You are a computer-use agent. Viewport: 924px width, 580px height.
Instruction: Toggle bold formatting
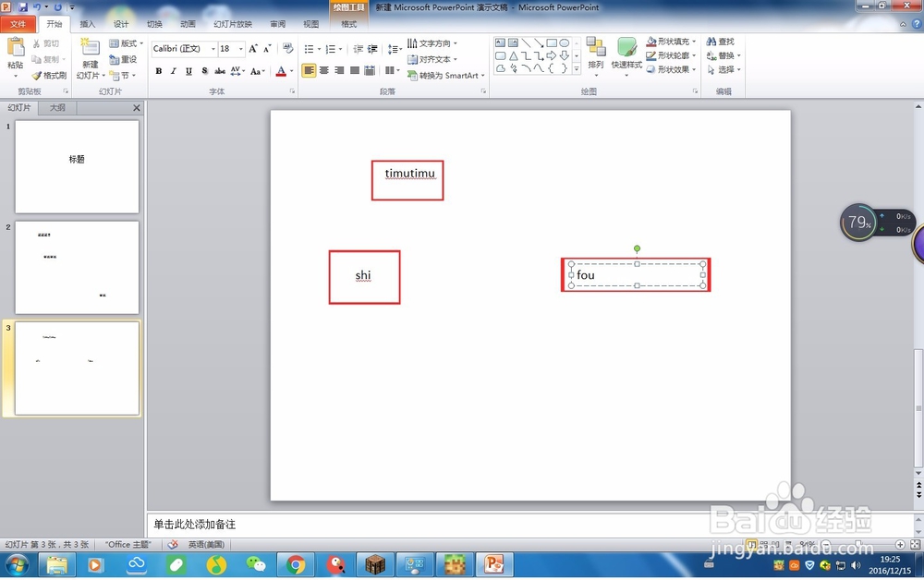tap(159, 70)
